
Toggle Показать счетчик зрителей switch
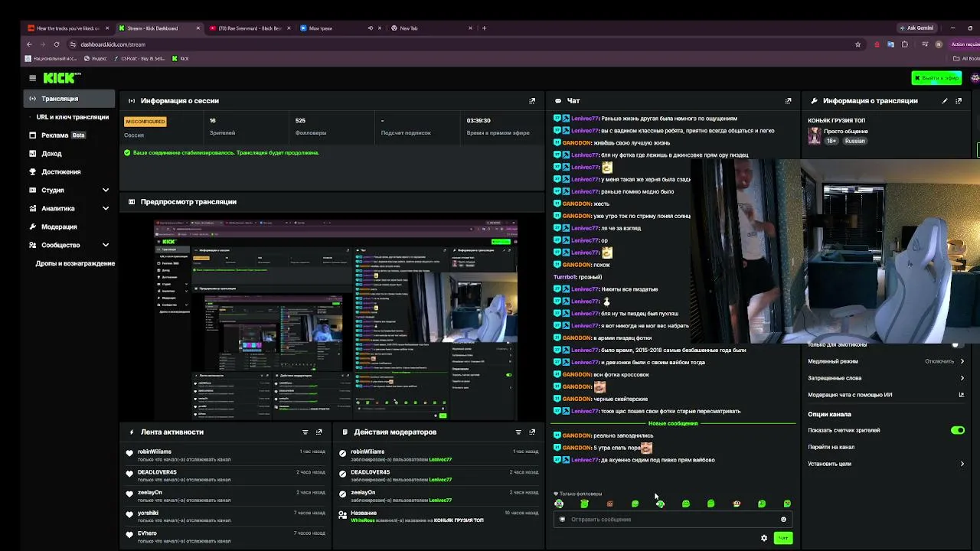[x=958, y=430]
